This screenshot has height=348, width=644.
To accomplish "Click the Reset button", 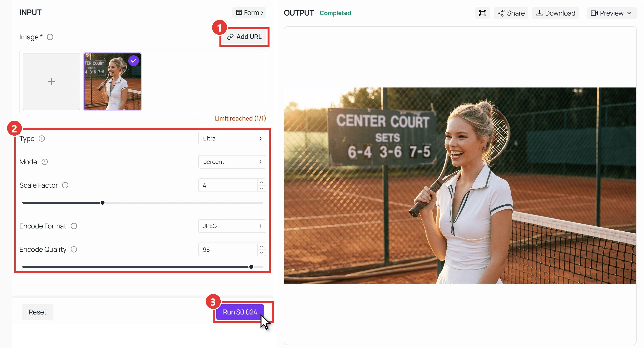I will click(37, 312).
